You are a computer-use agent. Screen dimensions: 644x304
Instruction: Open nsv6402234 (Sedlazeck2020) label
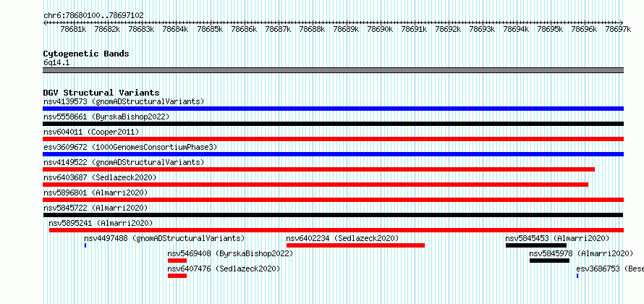(342, 238)
